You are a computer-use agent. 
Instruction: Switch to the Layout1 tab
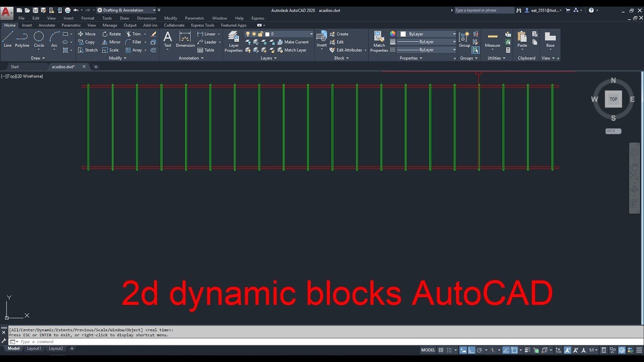(34, 348)
